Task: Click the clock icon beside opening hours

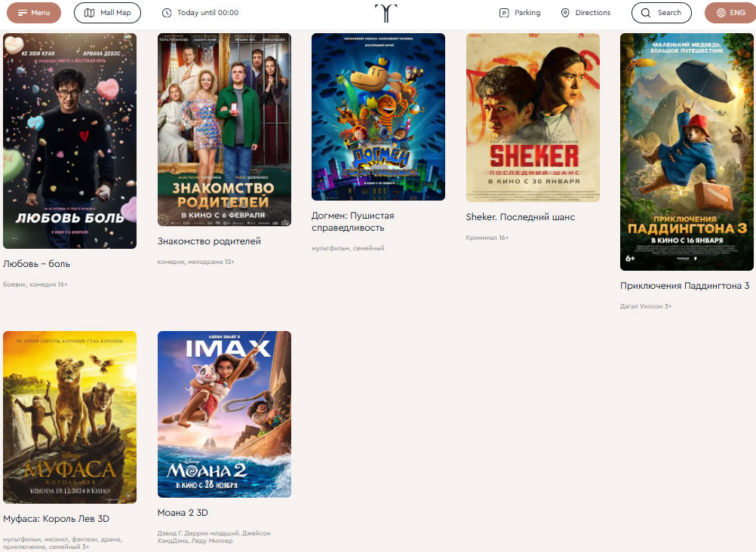Action: click(166, 13)
